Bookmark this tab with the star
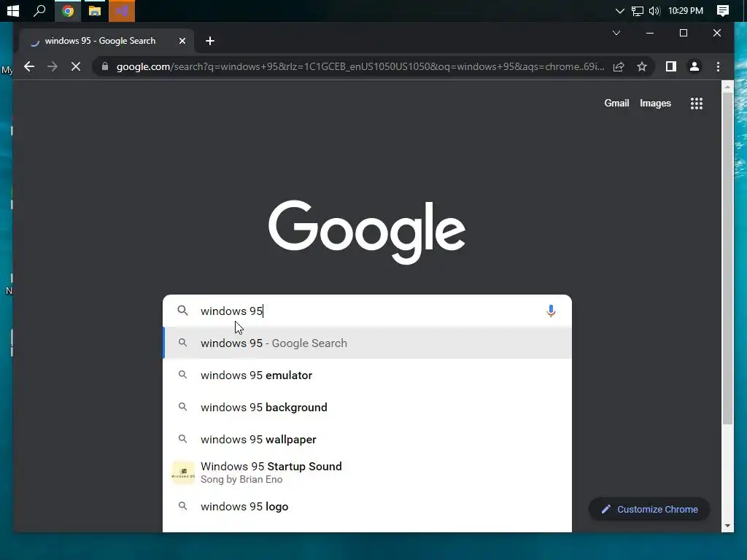 click(642, 66)
